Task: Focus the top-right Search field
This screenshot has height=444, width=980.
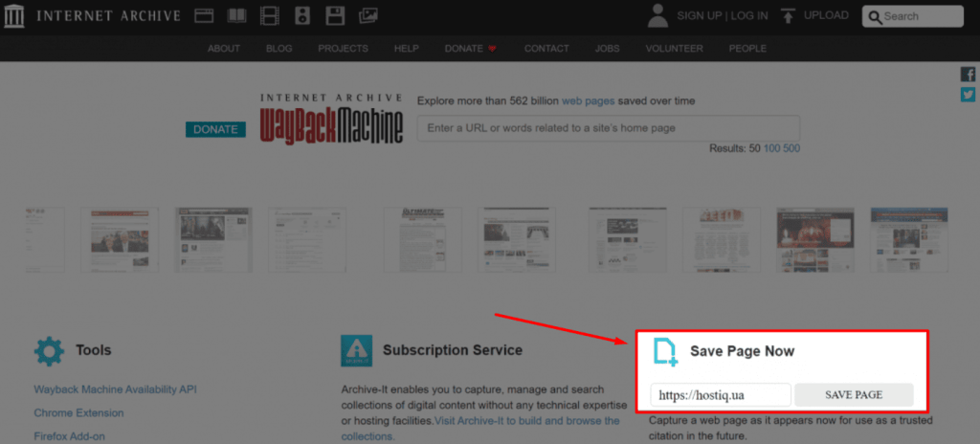Action: [x=912, y=17]
